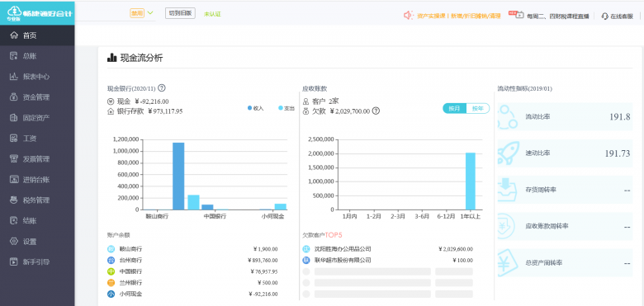The image size is (644, 306).
Task: Click the ledger icon beside 总账
Action: coord(14,56)
